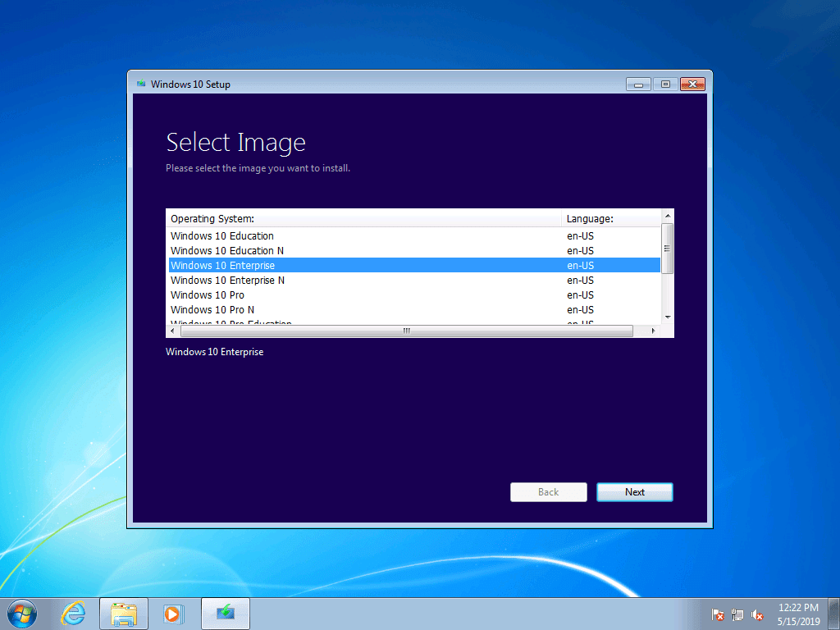Close the Windows 10 Setup window
Viewport: 840px width, 630px height.
pos(692,84)
